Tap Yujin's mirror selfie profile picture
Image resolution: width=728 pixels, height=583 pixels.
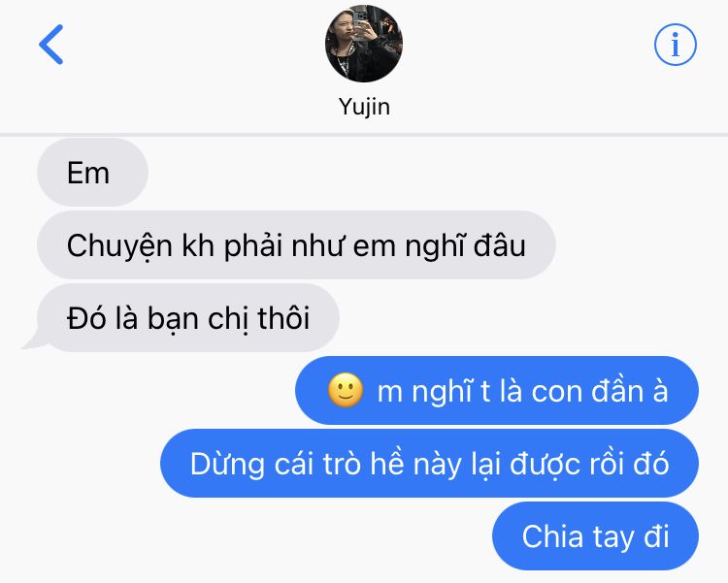click(x=364, y=44)
